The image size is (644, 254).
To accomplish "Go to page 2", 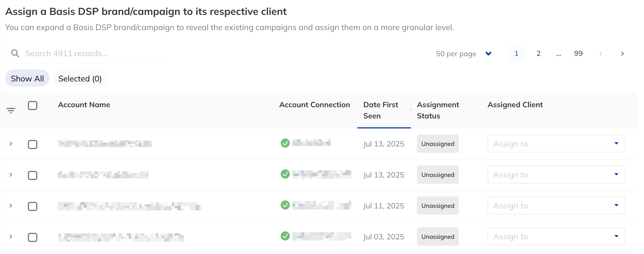I will click(538, 53).
